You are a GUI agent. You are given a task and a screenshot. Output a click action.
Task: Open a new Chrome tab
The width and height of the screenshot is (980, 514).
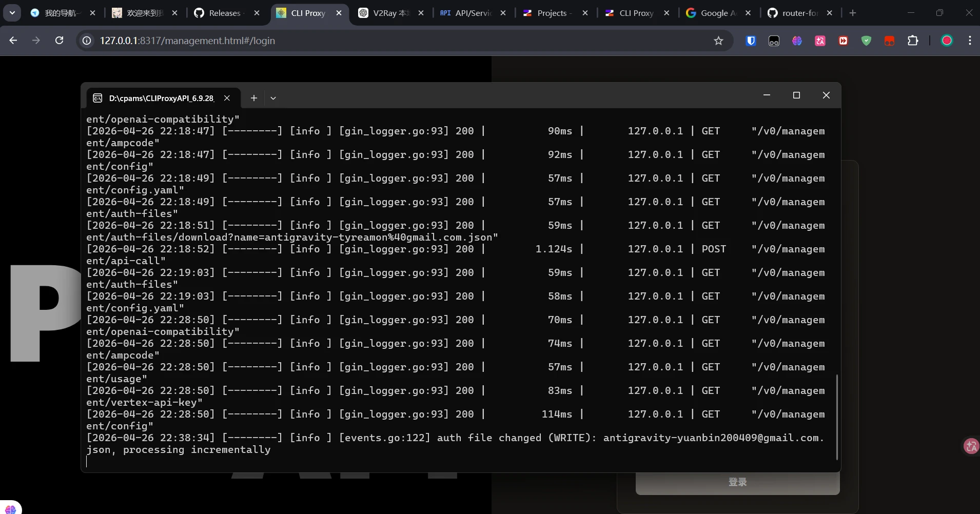[x=853, y=13]
